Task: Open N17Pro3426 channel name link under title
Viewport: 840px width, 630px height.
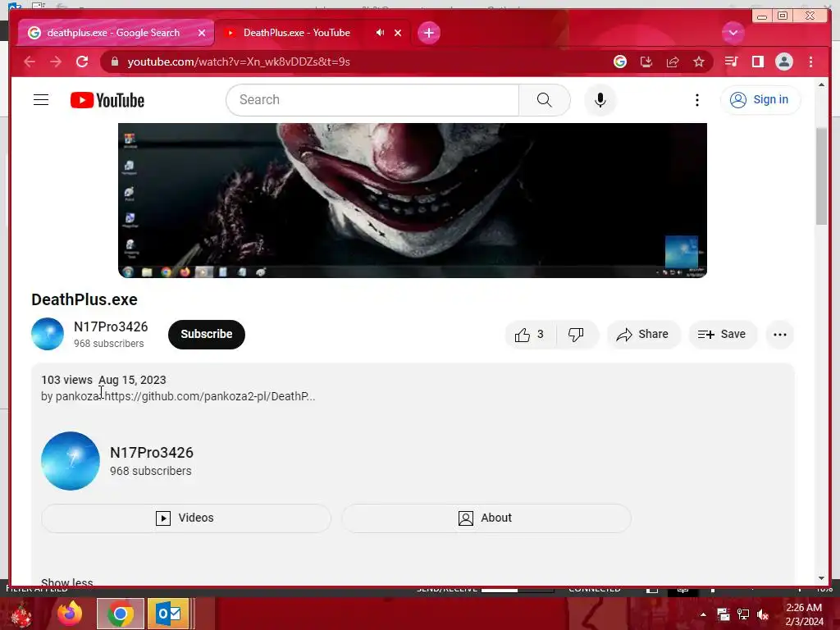Action: point(111,326)
